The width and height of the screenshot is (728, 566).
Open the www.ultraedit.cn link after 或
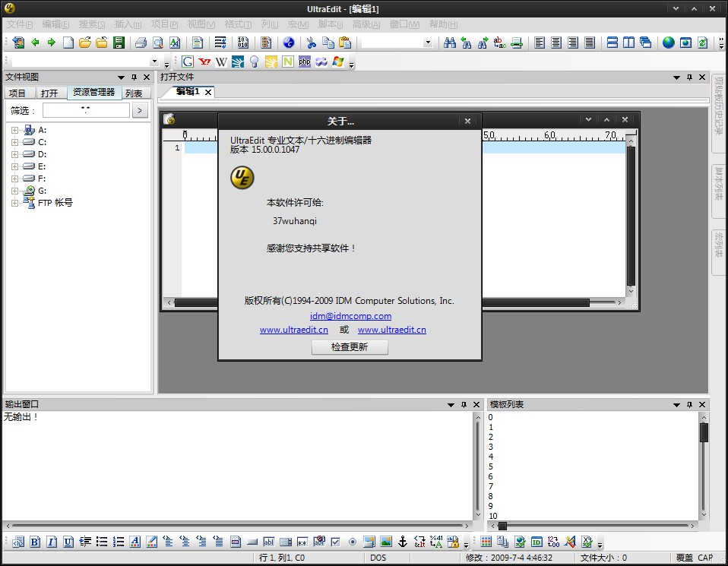[x=392, y=330]
